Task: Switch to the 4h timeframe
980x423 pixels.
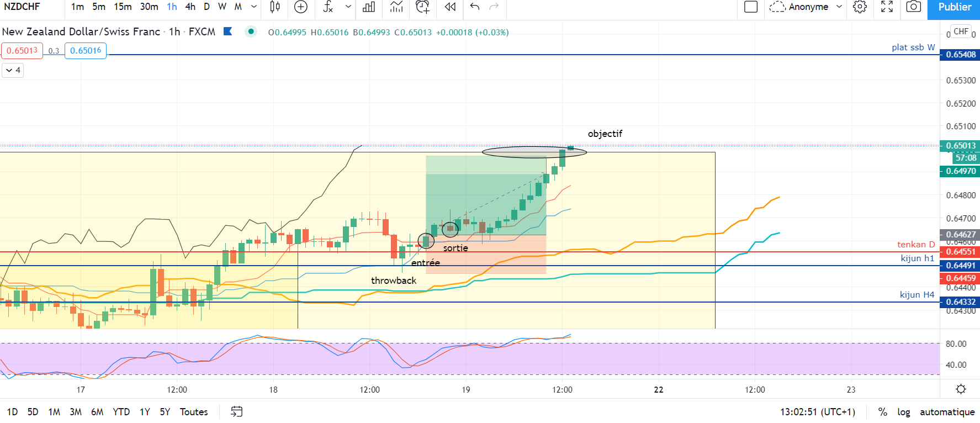Action: pos(190,7)
